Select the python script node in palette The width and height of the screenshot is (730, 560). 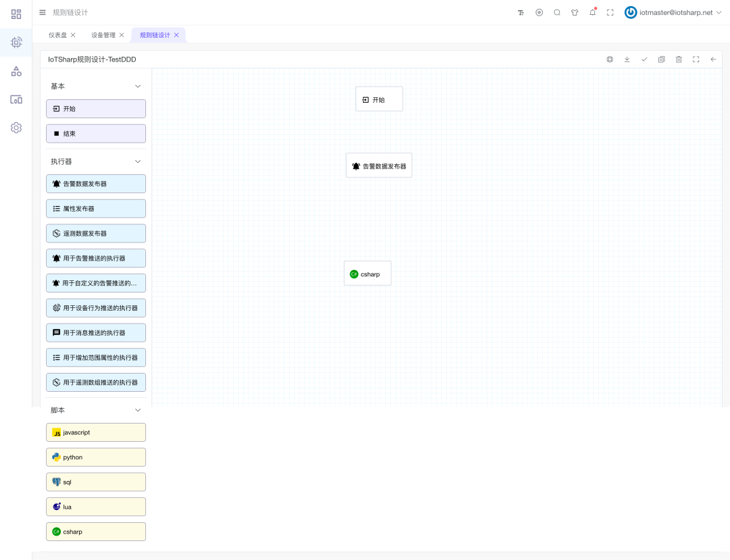pyautogui.click(x=96, y=457)
